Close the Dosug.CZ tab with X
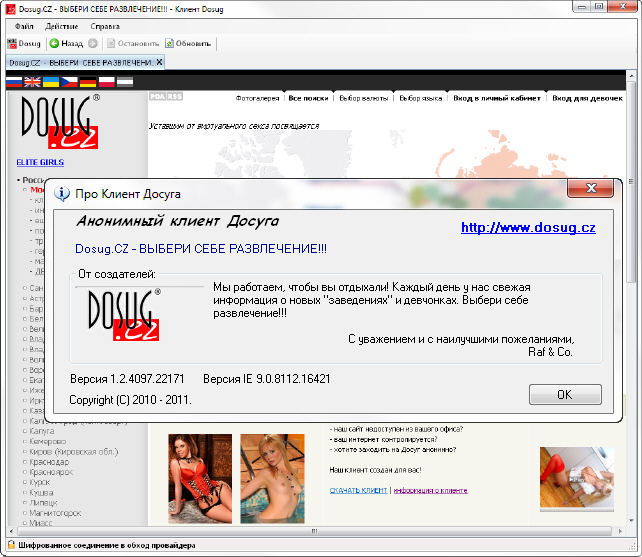The height and width of the screenshot is (557, 642). pyautogui.click(x=159, y=62)
